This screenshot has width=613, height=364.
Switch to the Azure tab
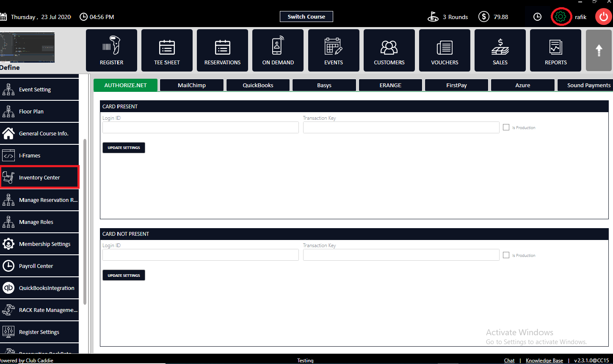pos(523,85)
